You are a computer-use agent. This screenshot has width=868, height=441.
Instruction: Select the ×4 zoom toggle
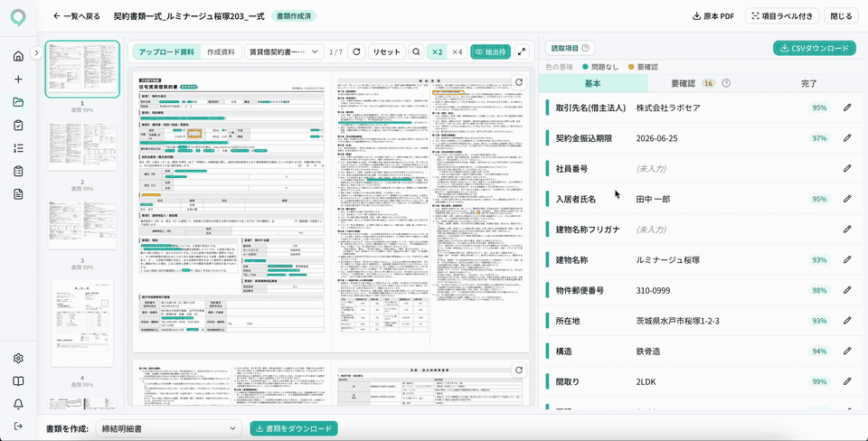[x=458, y=52]
